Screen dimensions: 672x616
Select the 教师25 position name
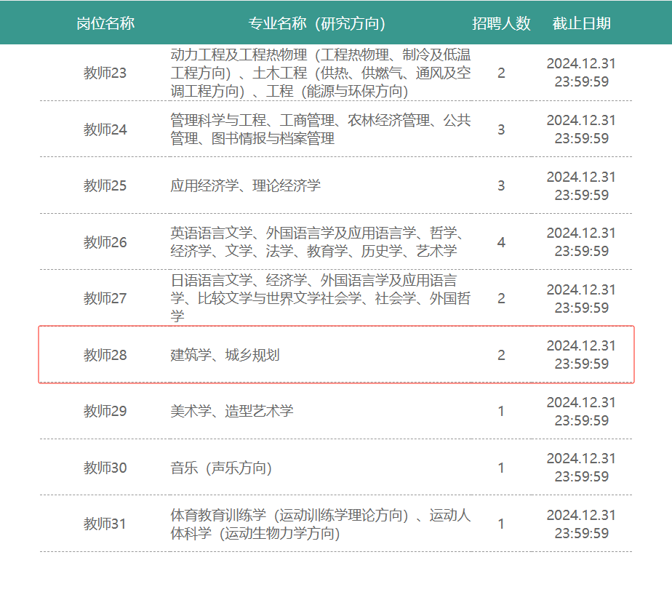(105, 185)
